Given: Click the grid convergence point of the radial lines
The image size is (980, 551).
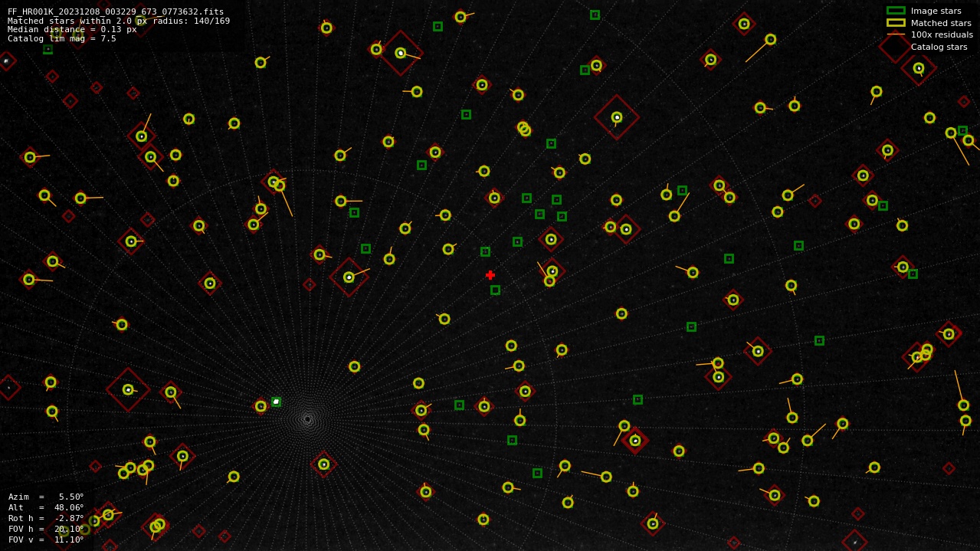Looking at the screenshot, I should 307,419.
